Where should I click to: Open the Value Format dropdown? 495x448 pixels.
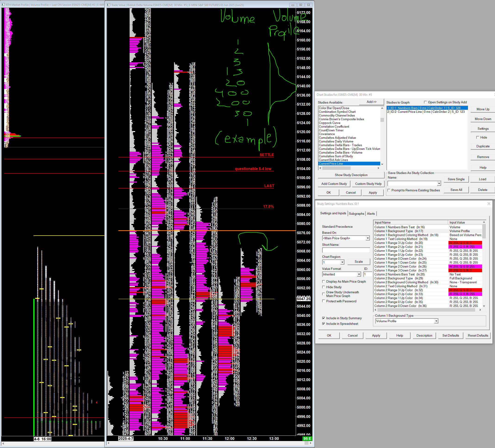(359, 274)
